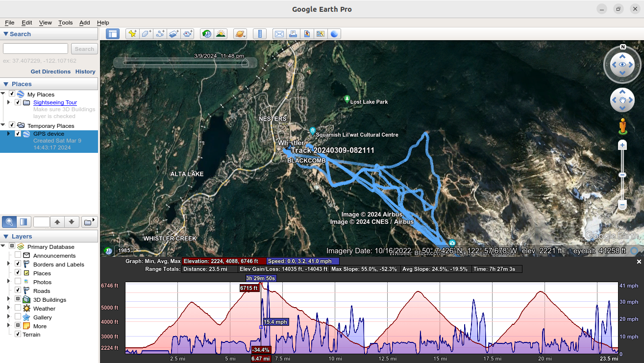This screenshot has height=363, width=644.
Task: Open the File menu
Action: (x=10, y=23)
